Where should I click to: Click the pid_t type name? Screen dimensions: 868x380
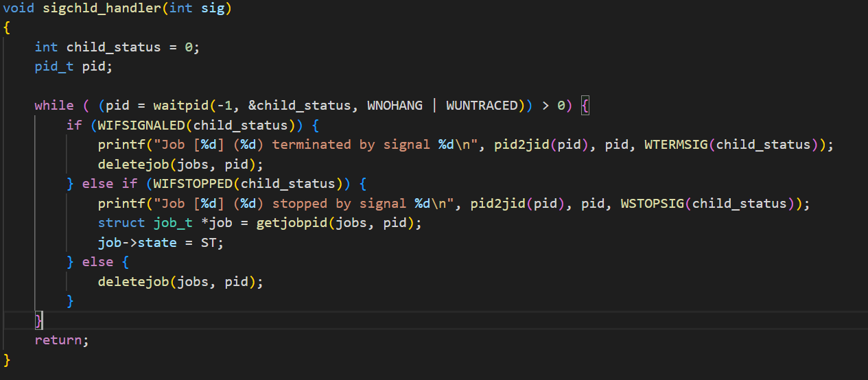pos(54,67)
